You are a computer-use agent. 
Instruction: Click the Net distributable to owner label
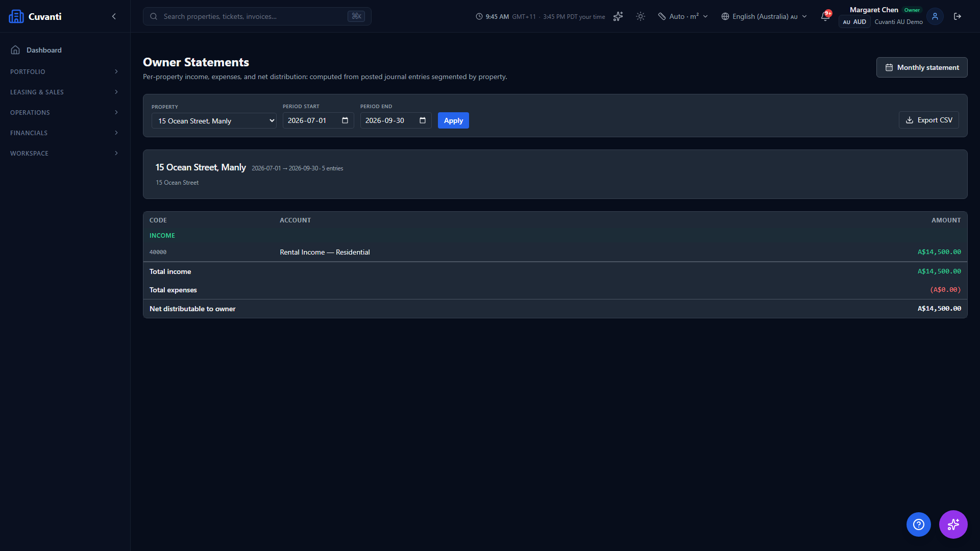click(192, 309)
